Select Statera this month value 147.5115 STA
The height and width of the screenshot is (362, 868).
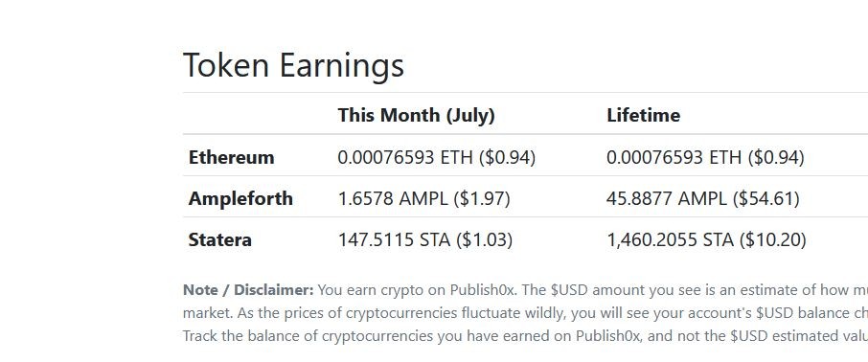point(394,239)
